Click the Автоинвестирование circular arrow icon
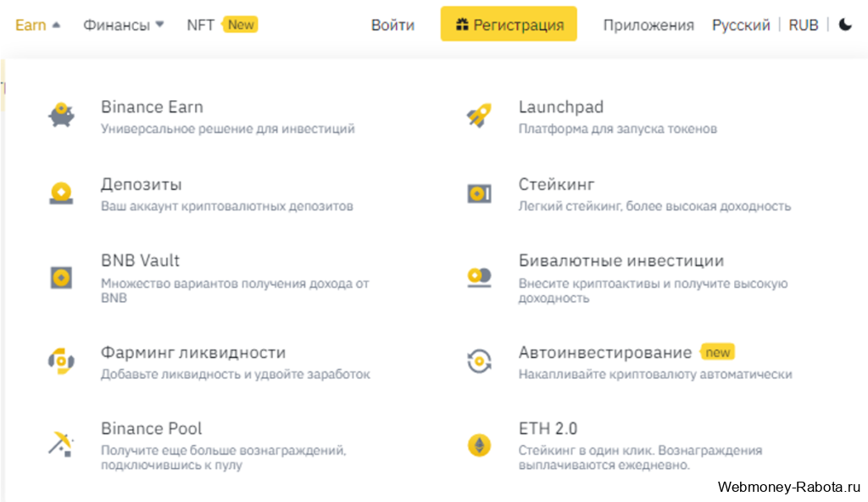The height and width of the screenshot is (502, 868). (479, 361)
